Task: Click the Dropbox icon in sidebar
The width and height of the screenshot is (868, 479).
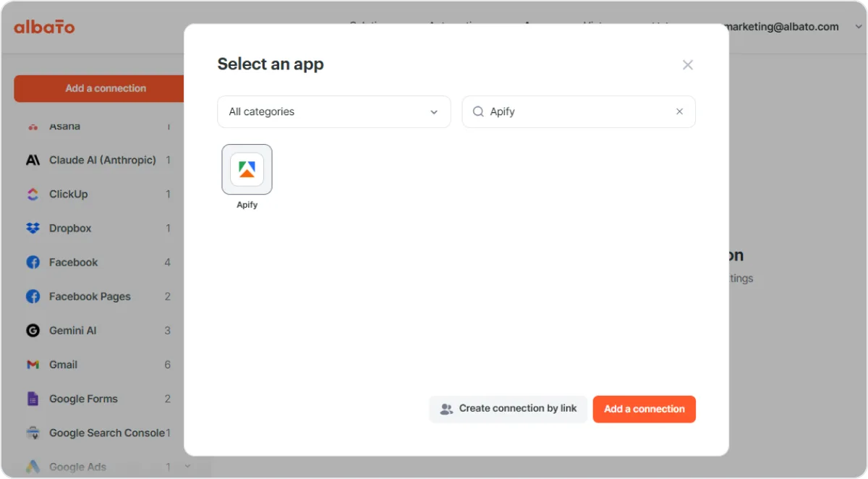Action: pyautogui.click(x=33, y=229)
